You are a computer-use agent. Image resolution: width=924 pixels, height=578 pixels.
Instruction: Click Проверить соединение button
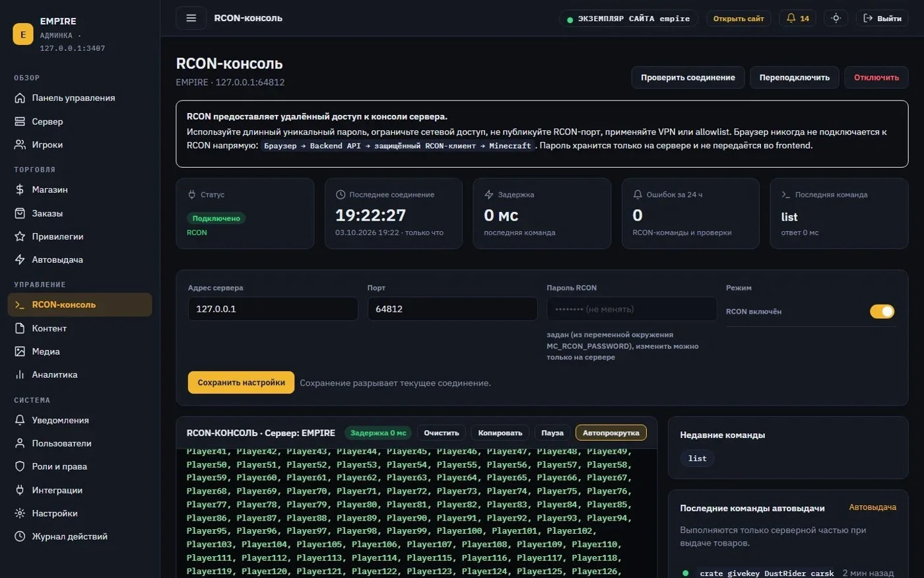[x=688, y=77]
